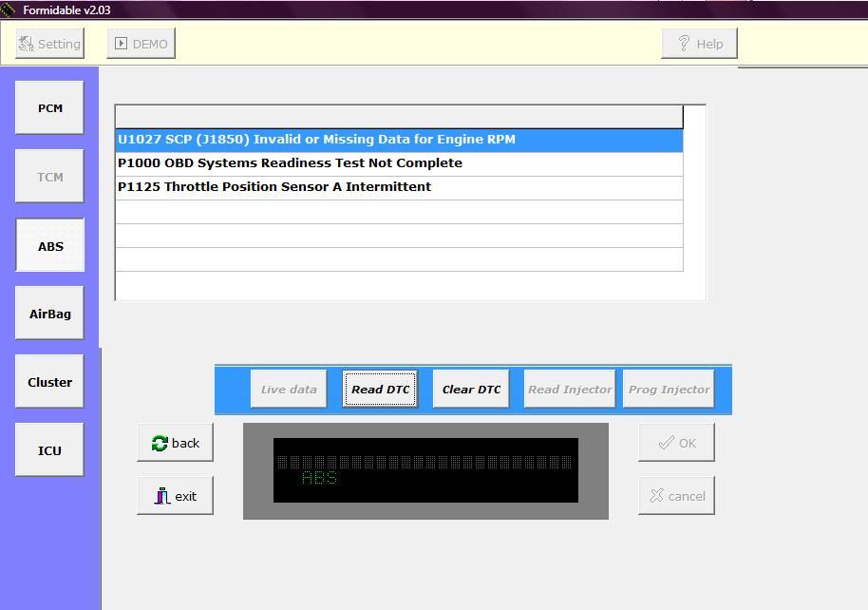Click Clear DTC to erase codes

(471, 390)
